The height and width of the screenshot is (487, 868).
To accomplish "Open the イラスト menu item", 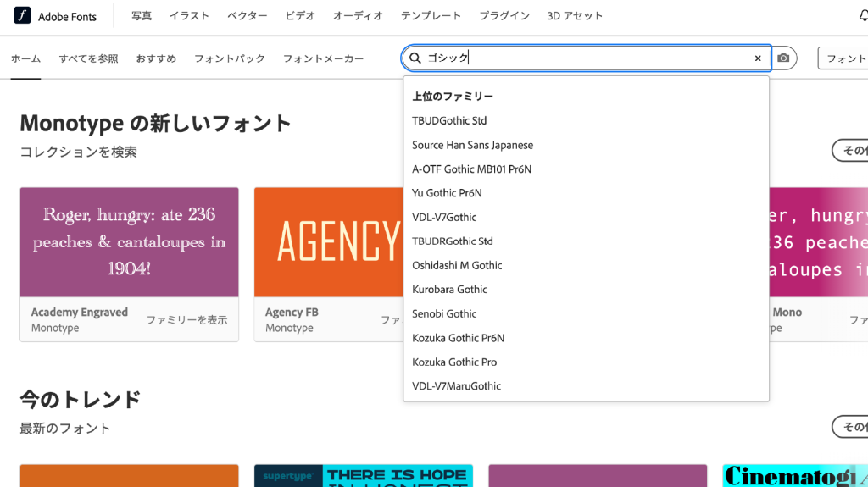I will coord(189,16).
